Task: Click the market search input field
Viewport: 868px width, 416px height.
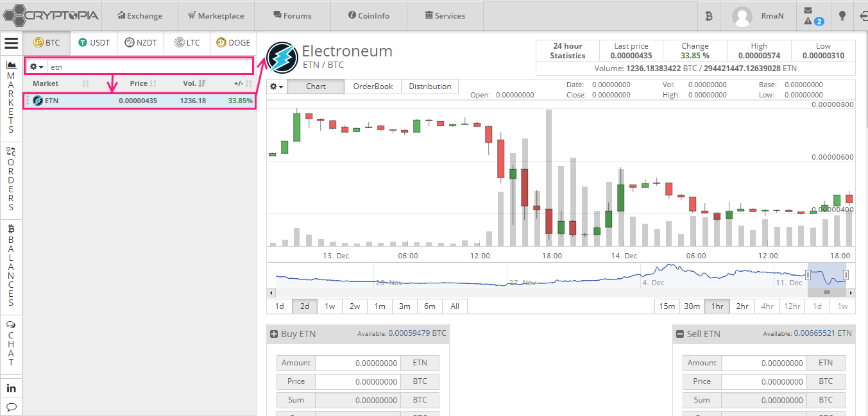Action: coord(149,67)
